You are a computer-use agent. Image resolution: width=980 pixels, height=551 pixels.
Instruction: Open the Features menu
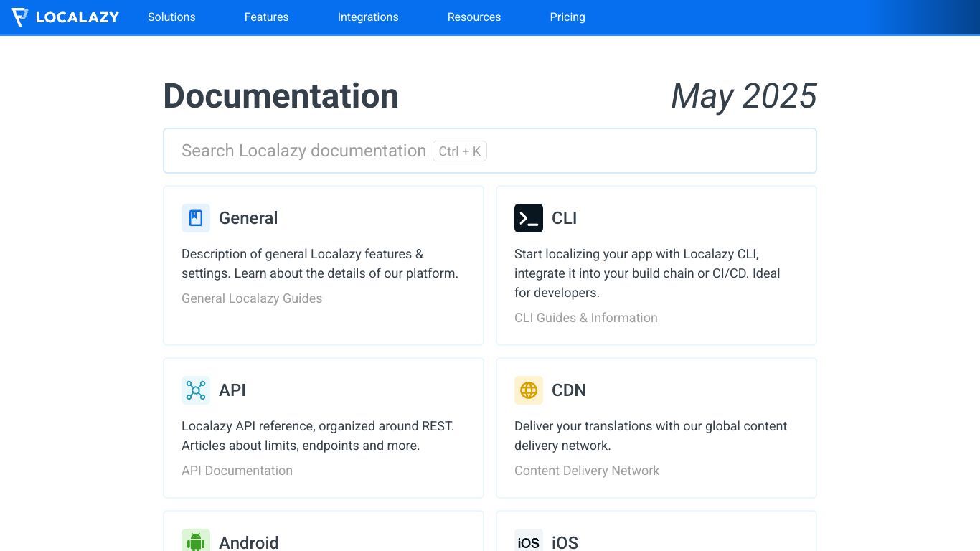pyautogui.click(x=266, y=17)
